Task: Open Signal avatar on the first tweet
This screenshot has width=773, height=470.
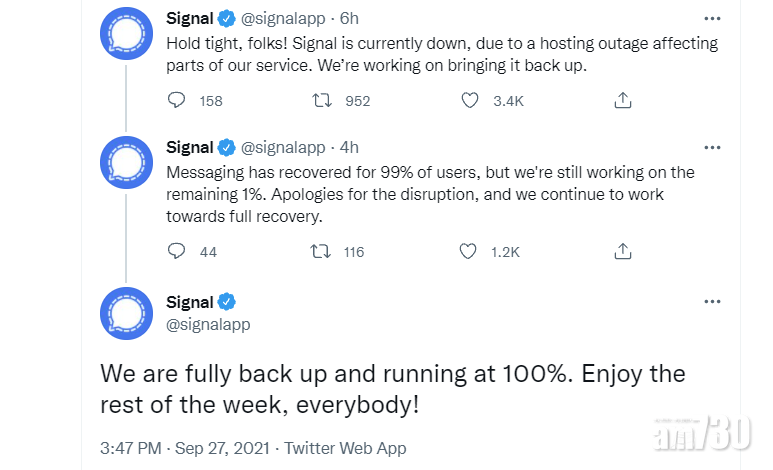Action: click(126, 32)
